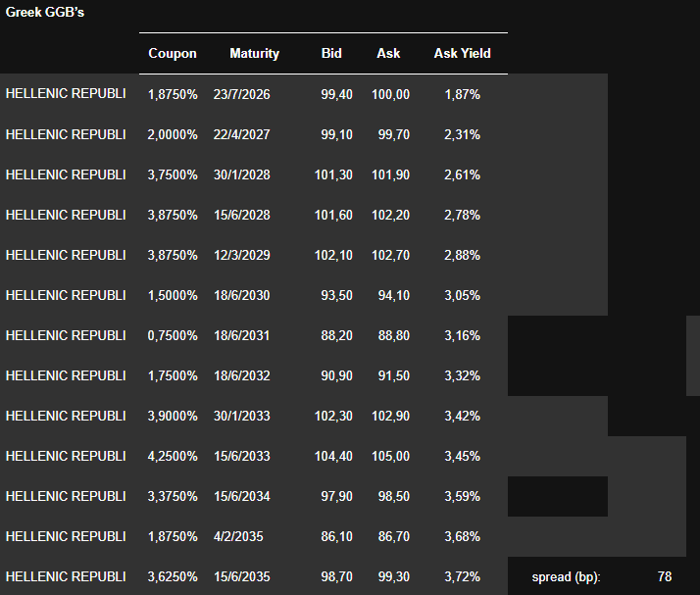Select the spread value 78 cell
Viewport: 700px width, 595px height.
(x=664, y=577)
